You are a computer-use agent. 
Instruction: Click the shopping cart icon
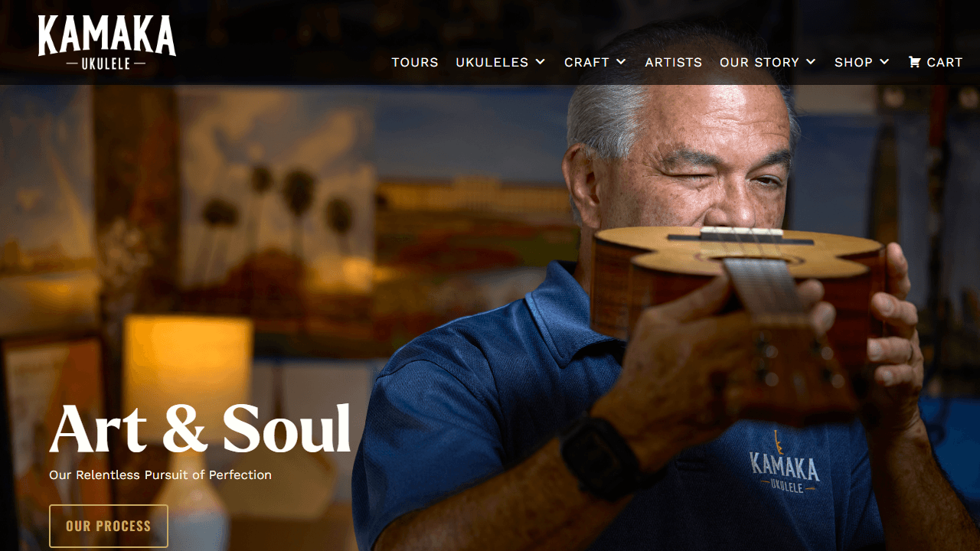point(914,62)
